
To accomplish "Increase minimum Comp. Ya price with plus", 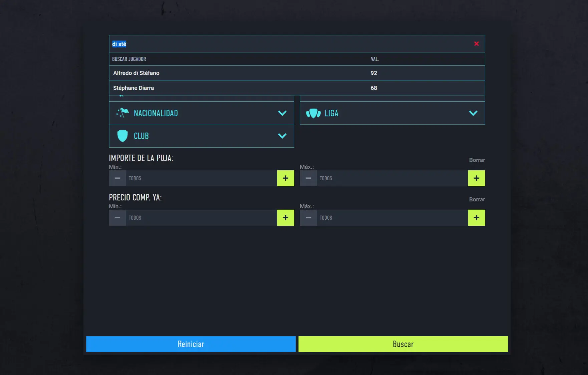I will click(x=286, y=218).
